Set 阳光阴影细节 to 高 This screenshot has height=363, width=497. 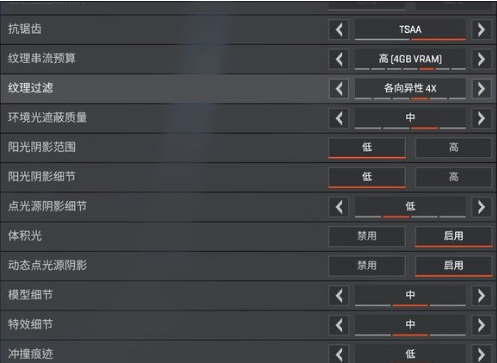(453, 177)
